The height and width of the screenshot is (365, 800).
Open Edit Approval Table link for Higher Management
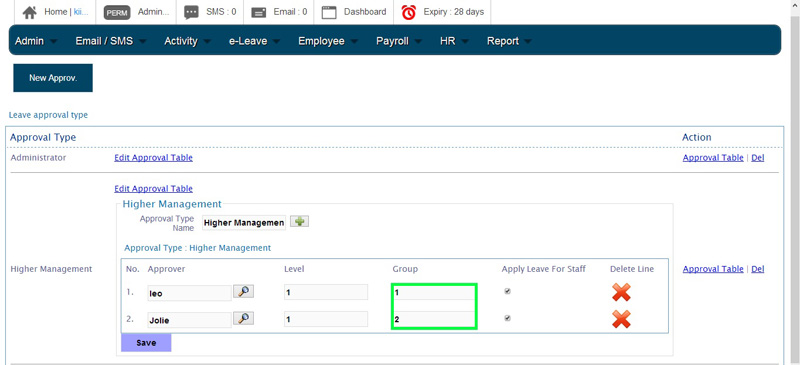coord(154,189)
